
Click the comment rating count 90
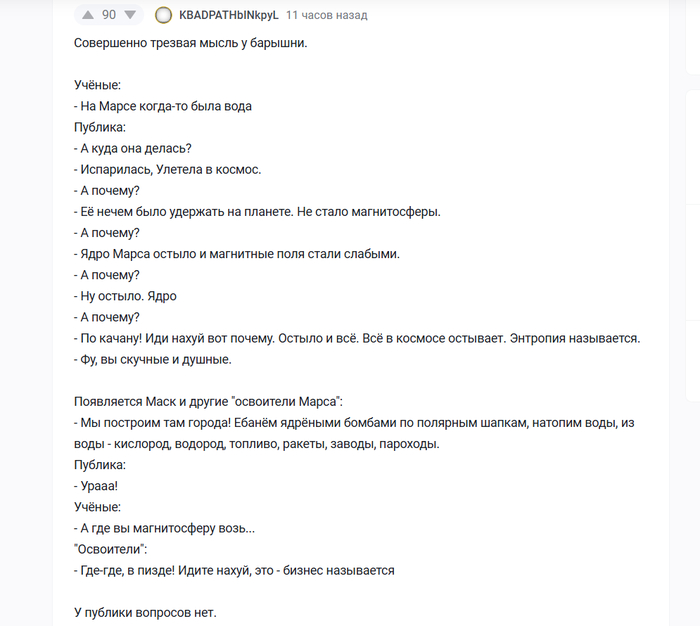pos(109,15)
